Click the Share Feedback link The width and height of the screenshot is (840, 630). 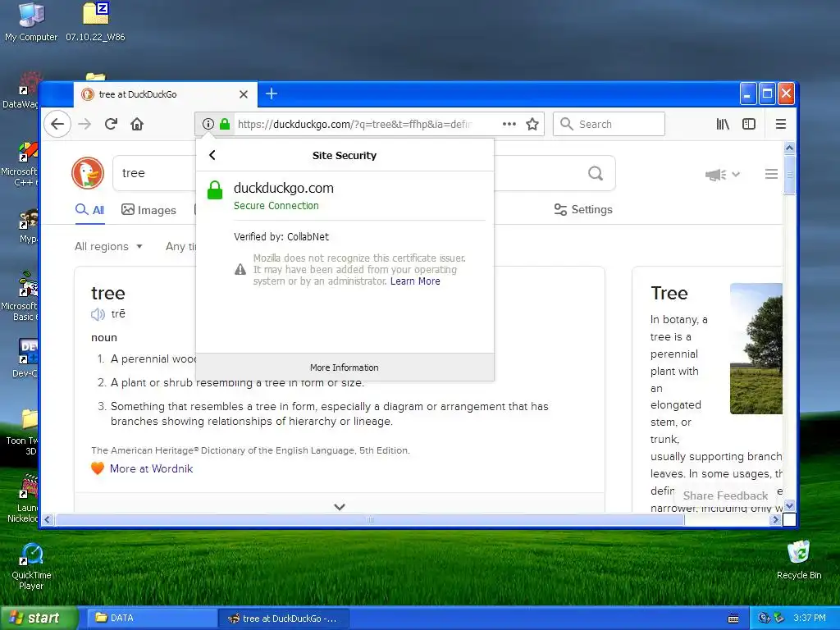click(x=725, y=495)
